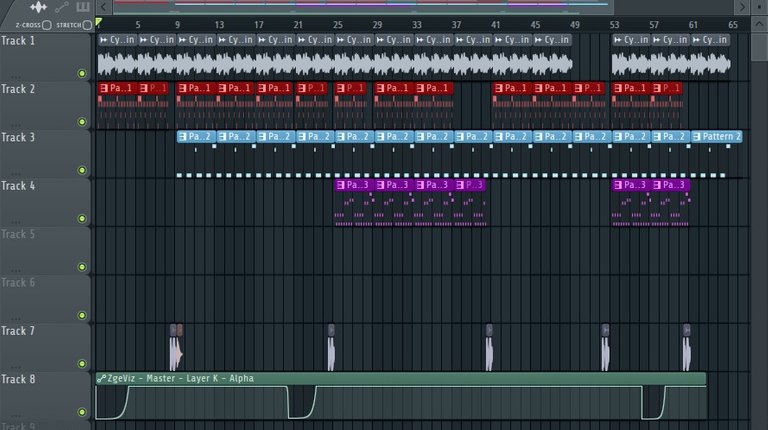Mute Track 3 with its green toggle

click(82, 170)
